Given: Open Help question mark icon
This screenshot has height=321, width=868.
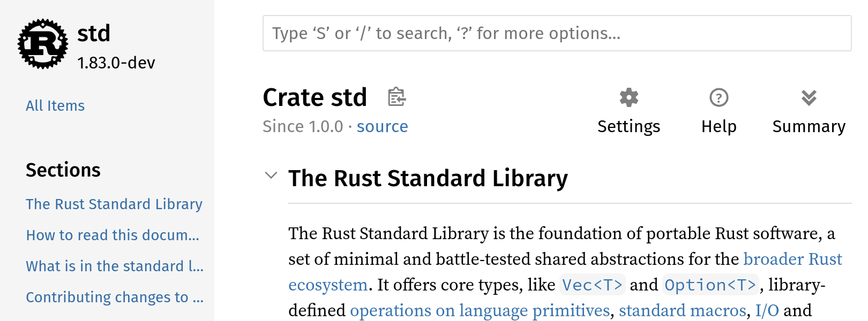Looking at the screenshot, I should point(719,97).
